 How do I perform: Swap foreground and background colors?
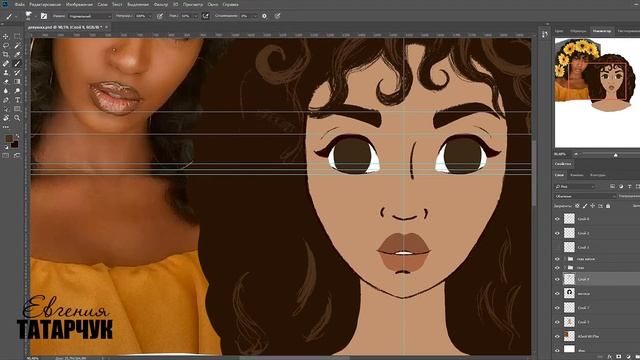click(x=17, y=135)
